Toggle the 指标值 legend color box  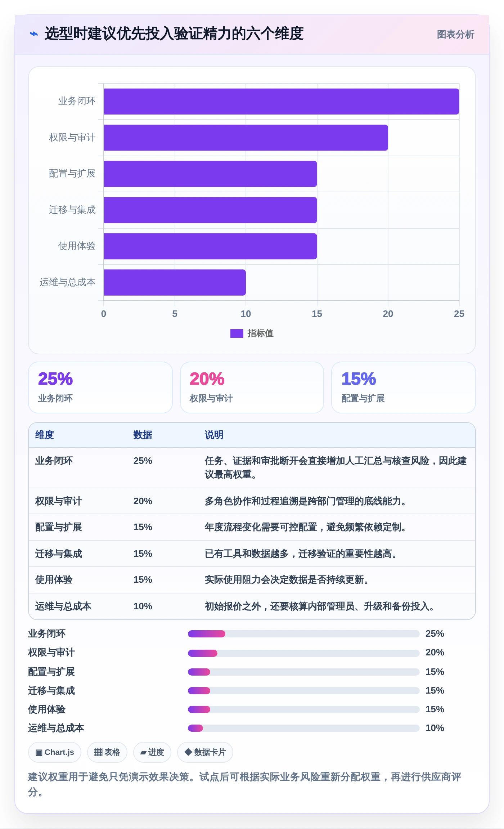[x=237, y=333]
